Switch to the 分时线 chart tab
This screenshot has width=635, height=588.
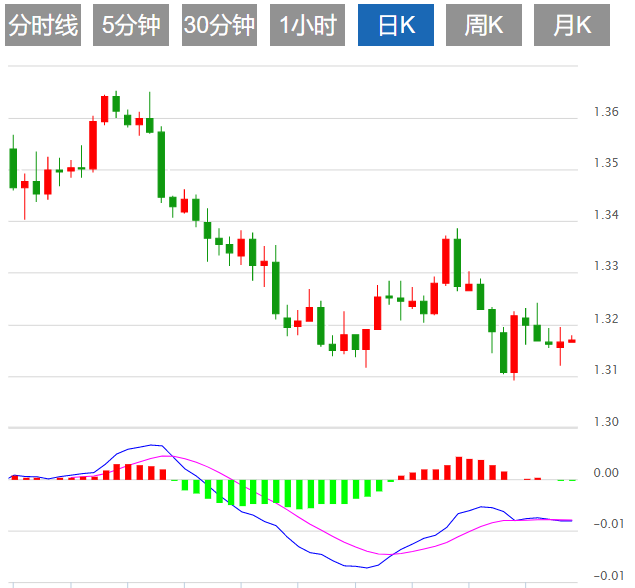[43, 25]
